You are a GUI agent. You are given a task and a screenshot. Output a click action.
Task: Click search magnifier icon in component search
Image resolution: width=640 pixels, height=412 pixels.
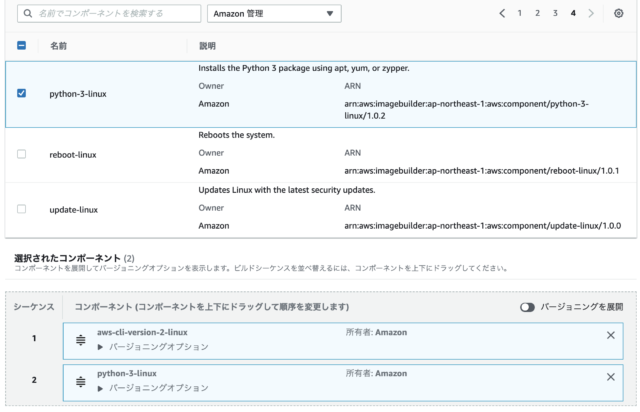tap(28, 13)
